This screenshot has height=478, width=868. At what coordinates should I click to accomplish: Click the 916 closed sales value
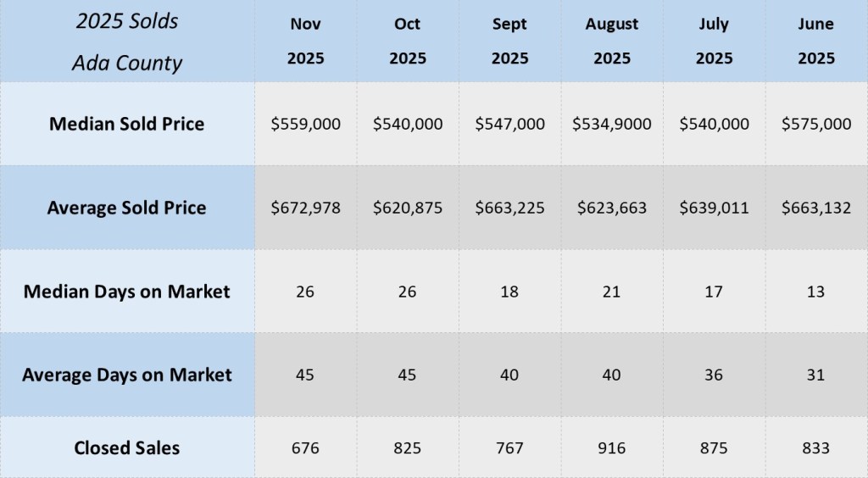pyautogui.click(x=612, y=447)
